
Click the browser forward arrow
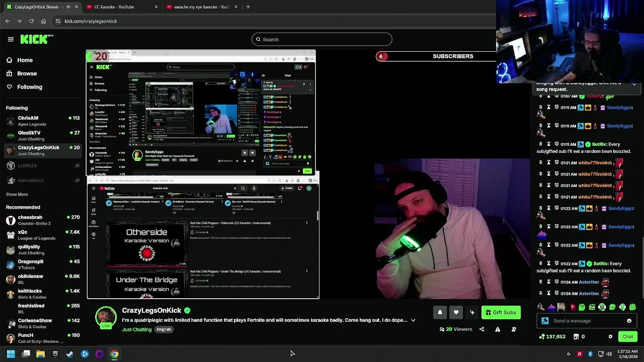click(19, 21)
